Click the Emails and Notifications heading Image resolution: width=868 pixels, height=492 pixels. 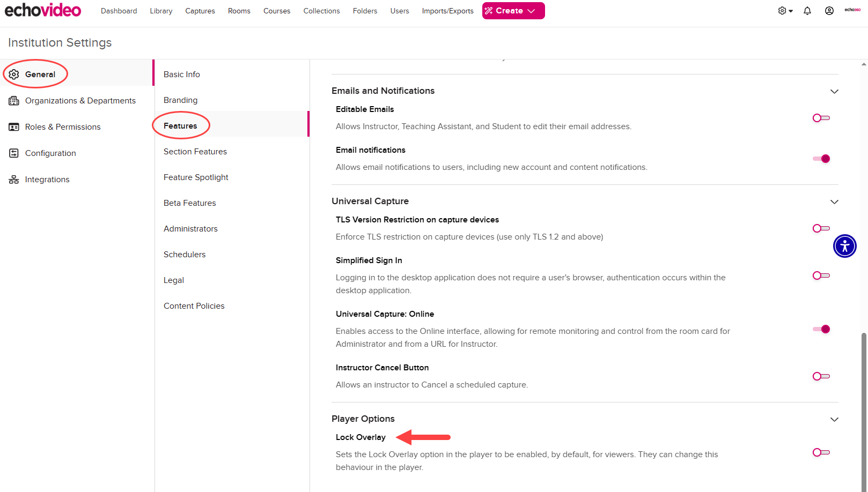click(383, 91)
